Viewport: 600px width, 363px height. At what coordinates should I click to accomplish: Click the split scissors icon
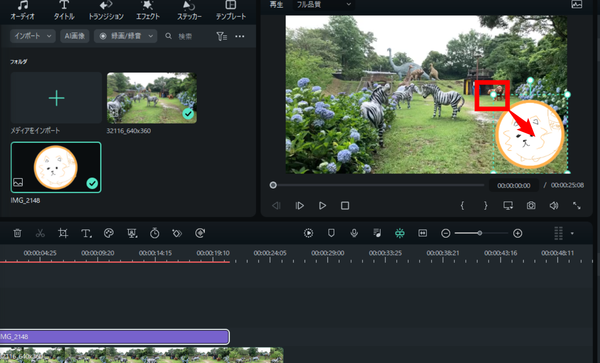[40, 233]
